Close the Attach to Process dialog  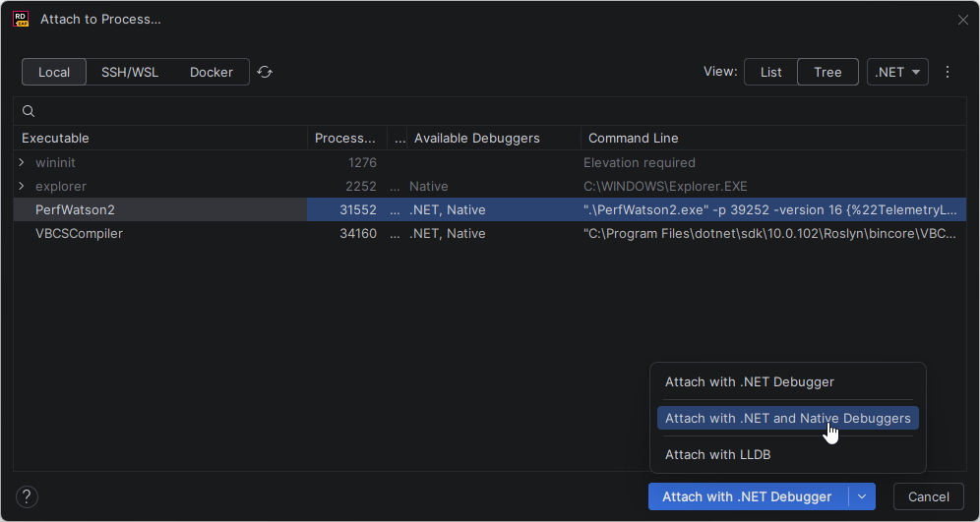963,20
